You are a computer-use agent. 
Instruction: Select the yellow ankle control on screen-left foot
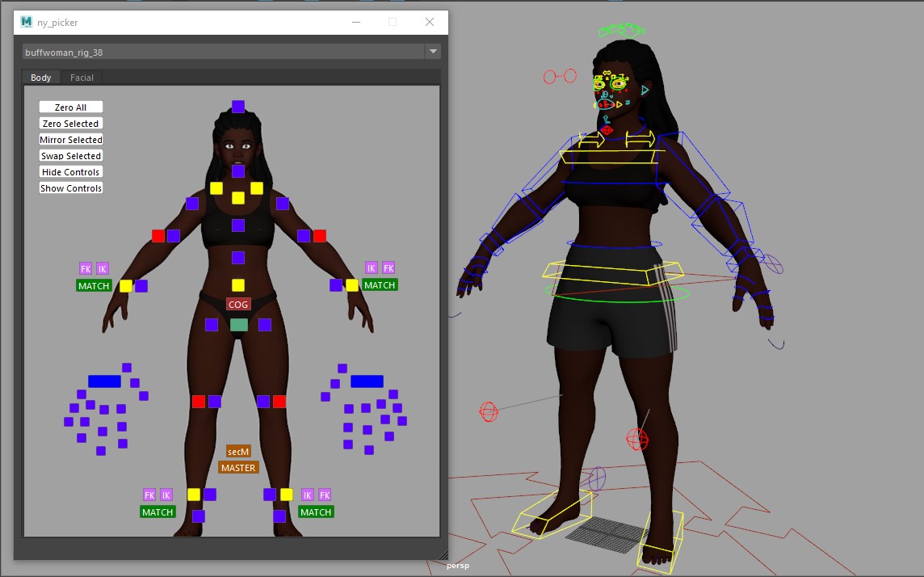[x=194, y=495]
